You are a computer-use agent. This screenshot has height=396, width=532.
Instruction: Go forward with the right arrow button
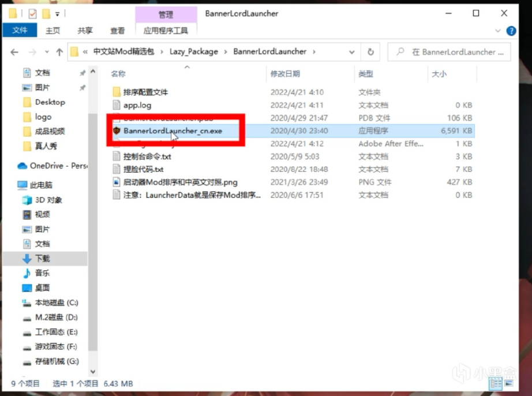(x=32, y=52)
